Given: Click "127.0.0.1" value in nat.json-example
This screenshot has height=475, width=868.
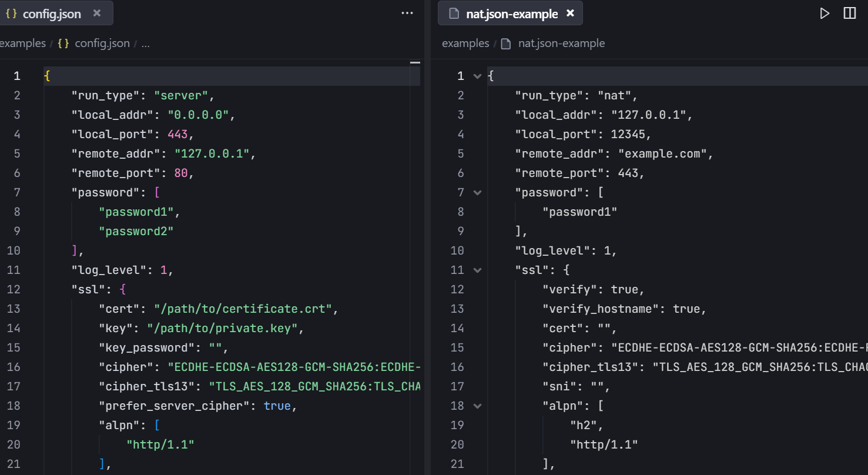Looking at the screenshot, I should (x=649, y=115).
